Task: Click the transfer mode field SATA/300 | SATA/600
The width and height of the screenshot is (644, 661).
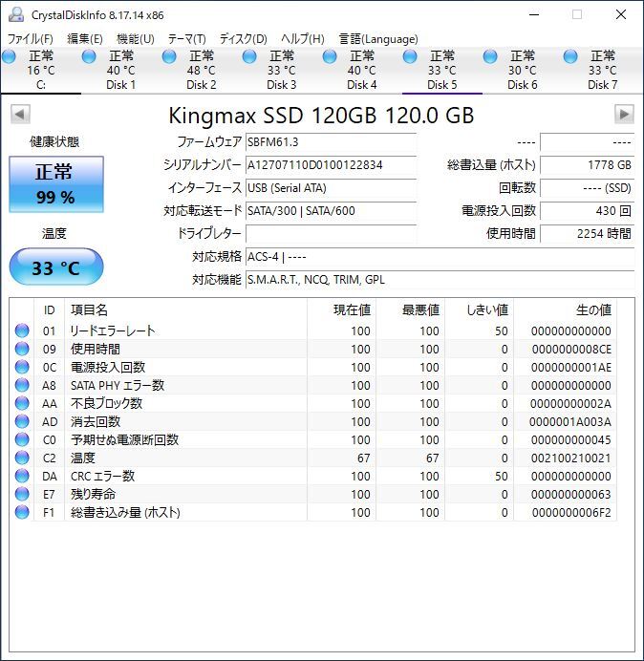Action: 331,210
